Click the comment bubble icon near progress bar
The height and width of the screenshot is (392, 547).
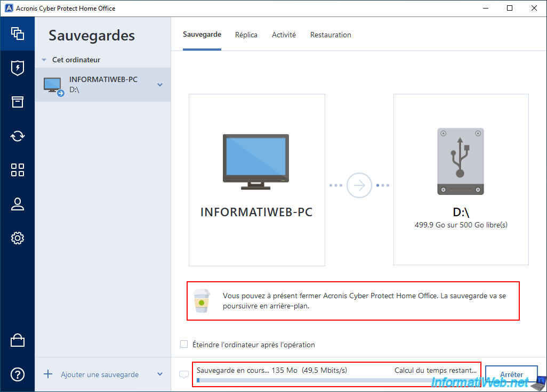click(x=184, y=374)
